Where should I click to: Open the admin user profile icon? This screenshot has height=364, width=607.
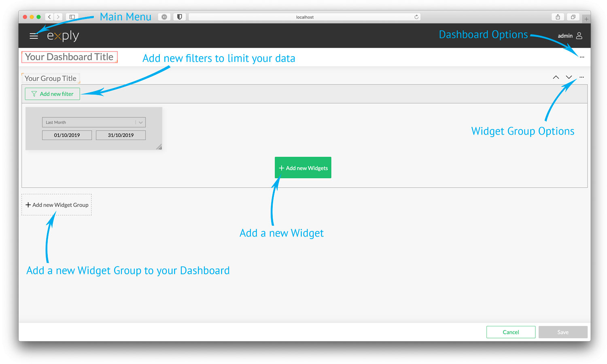pyautogui.click(x=579, y=36)
